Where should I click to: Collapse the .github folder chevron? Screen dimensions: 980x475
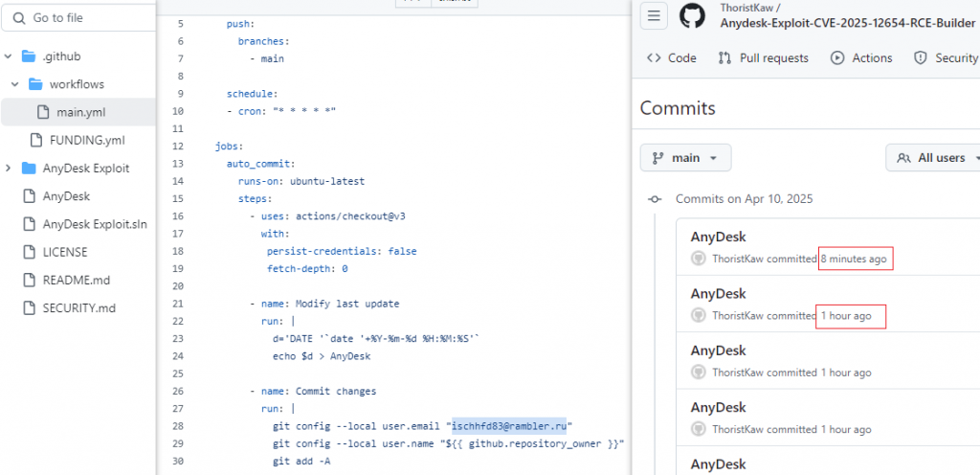(8, 57)
